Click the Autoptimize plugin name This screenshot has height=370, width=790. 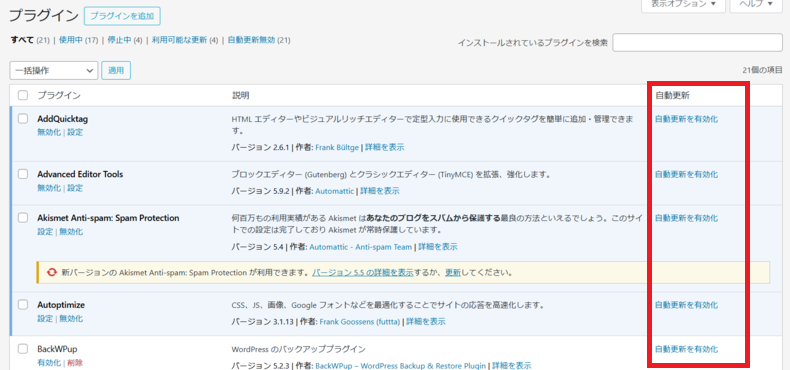61,305
